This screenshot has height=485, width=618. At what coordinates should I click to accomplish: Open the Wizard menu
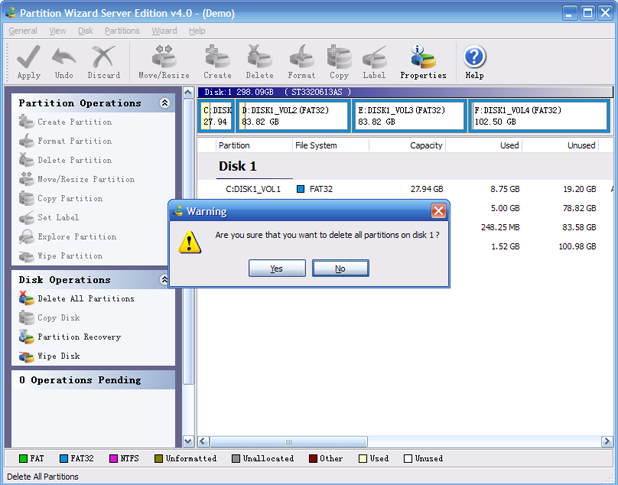(164, 31)
